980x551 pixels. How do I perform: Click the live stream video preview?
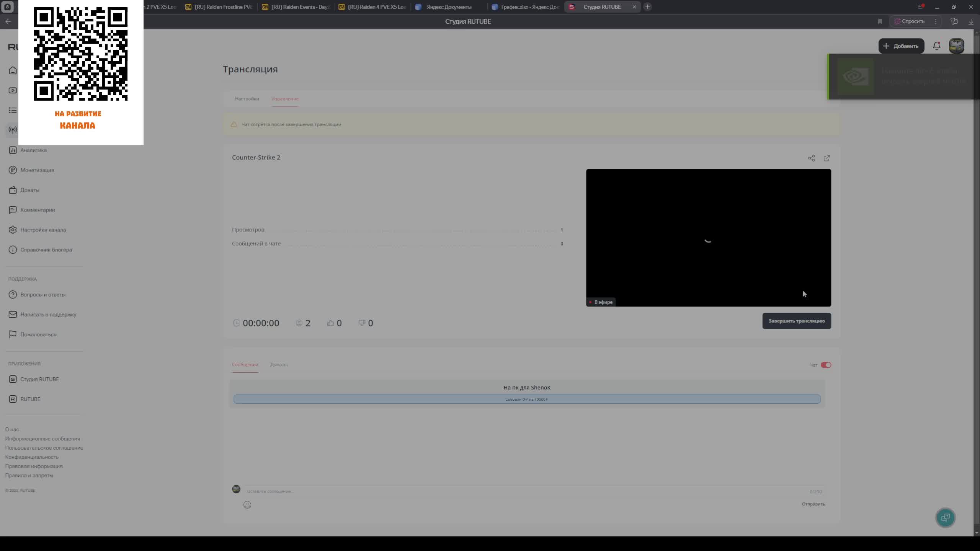(x=708, y=238)
